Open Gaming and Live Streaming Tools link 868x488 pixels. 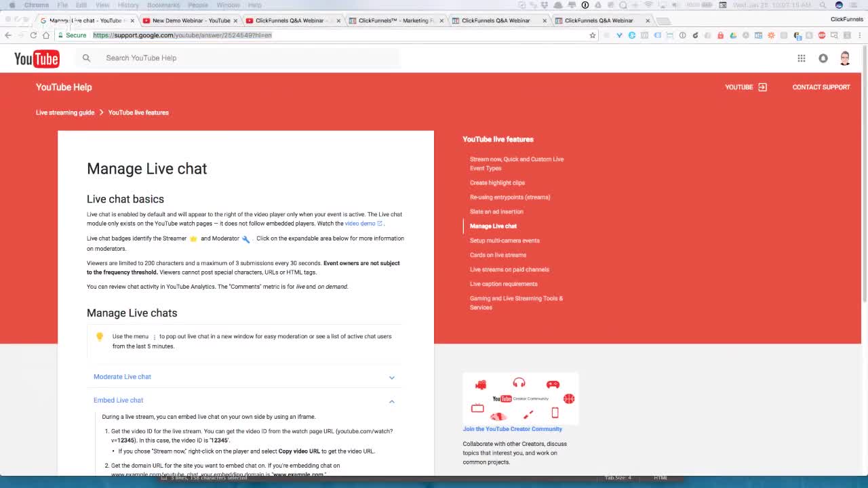point(516,303)
